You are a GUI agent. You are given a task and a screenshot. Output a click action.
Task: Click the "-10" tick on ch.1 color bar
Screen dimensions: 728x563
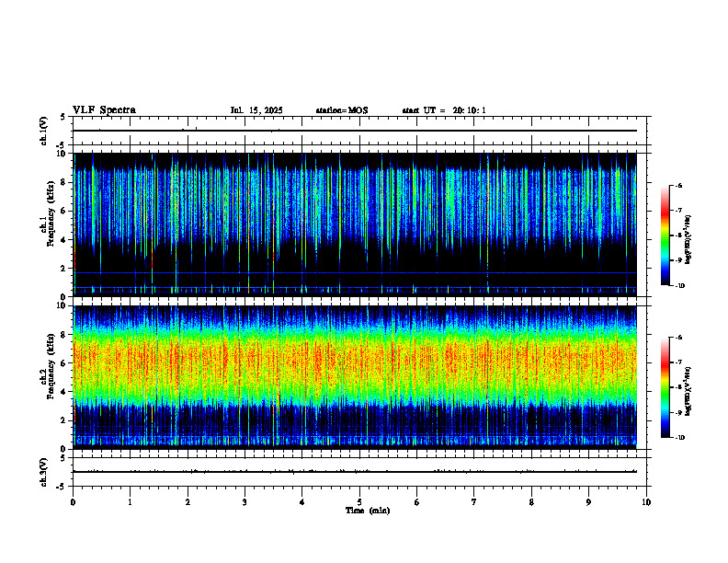coord(679,286)
